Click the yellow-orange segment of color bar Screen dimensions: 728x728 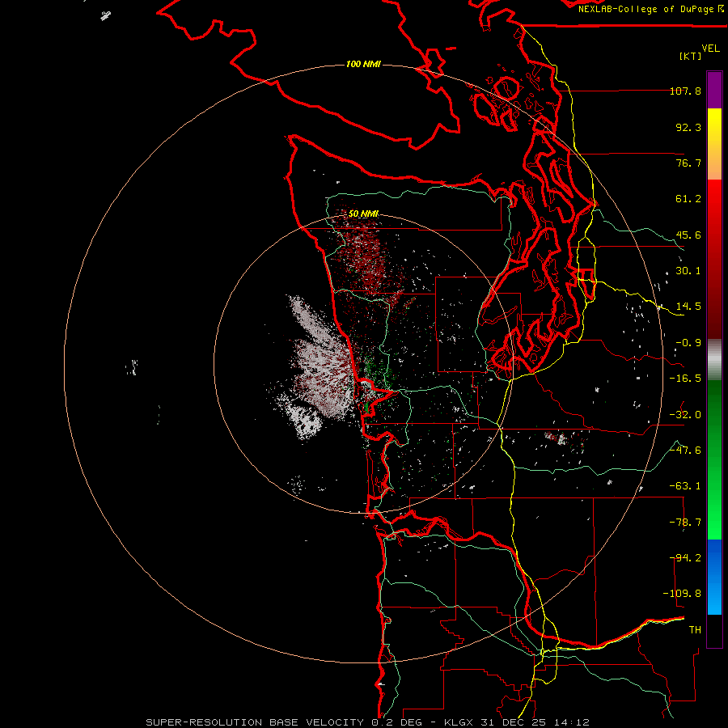[x=714, y=144]
